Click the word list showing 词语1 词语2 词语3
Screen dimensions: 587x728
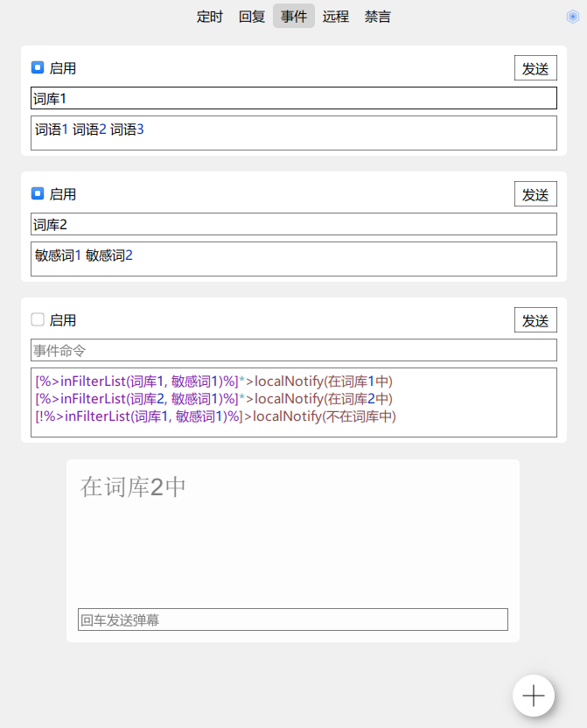[x=293, y=132]
